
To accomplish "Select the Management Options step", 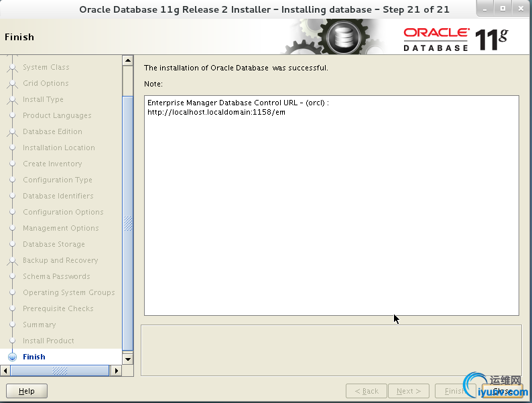I will tap(61, 228).
